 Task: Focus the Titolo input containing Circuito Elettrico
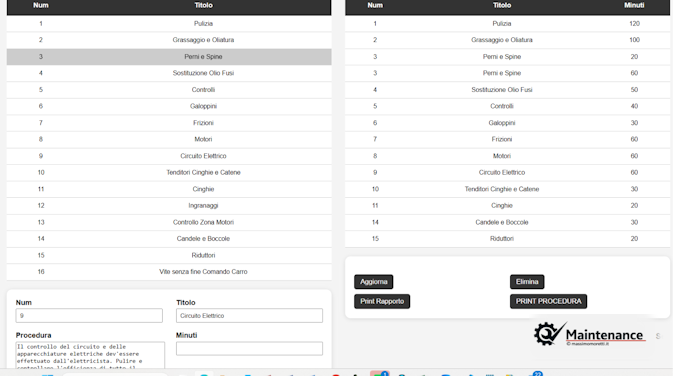(249, 315)
